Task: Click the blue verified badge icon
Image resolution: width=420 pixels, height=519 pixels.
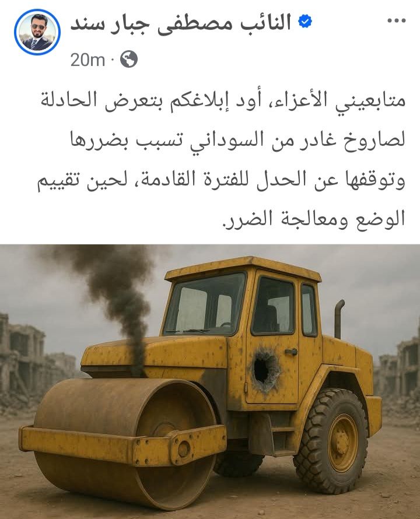Action: pos(304,22)
